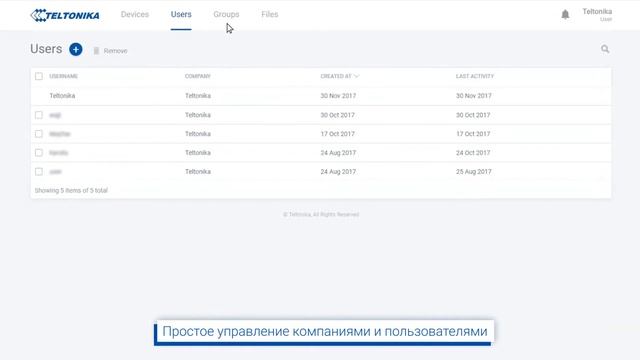The width and height of the screenshot is (640, 360).
Task: Switch to the Groups tab
Action: pyautogui.click(x=226, y=14)
